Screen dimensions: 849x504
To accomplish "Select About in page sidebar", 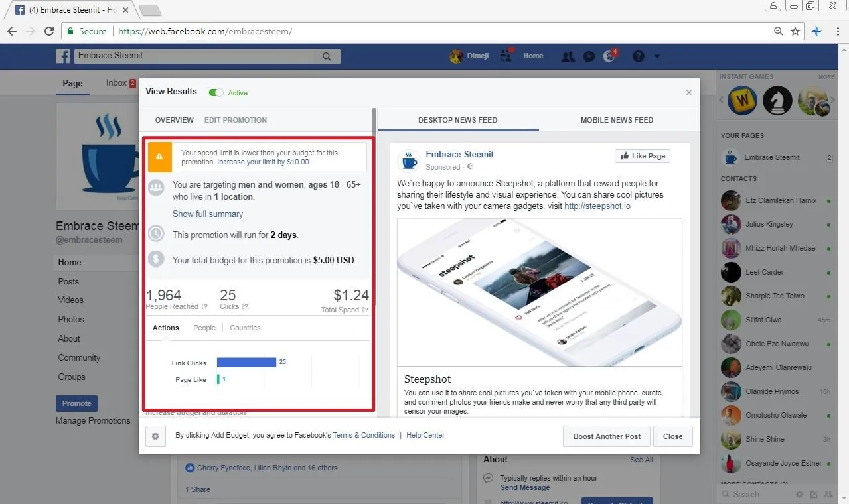I will [69, 338].
